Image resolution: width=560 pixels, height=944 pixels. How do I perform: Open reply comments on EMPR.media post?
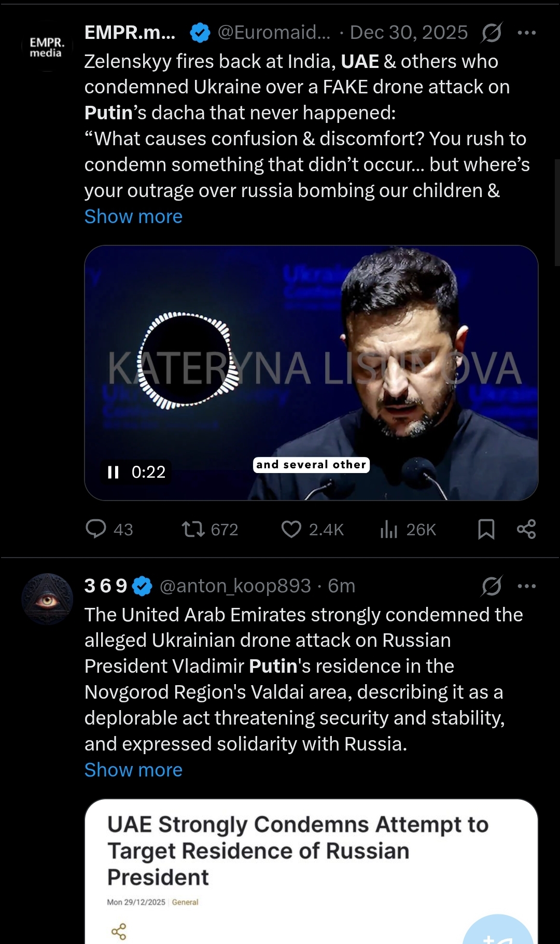pos(96,529)
